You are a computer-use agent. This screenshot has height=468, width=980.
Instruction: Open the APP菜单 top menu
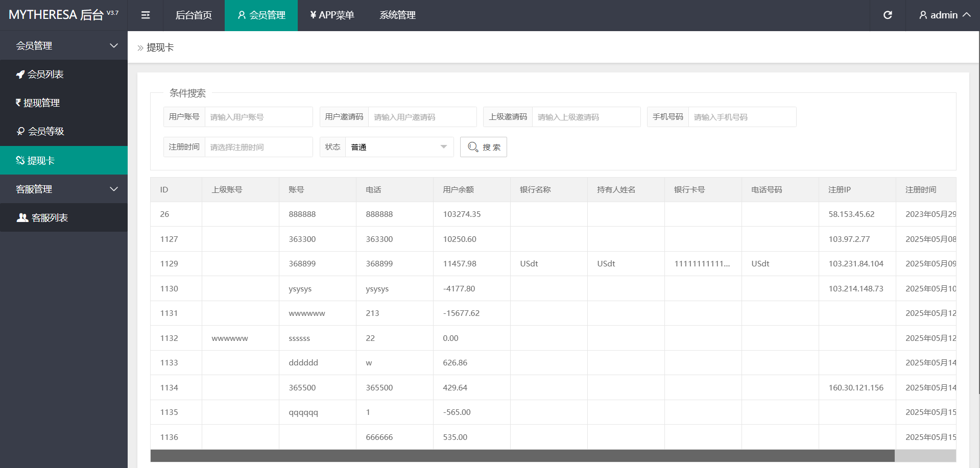point(332,15)
